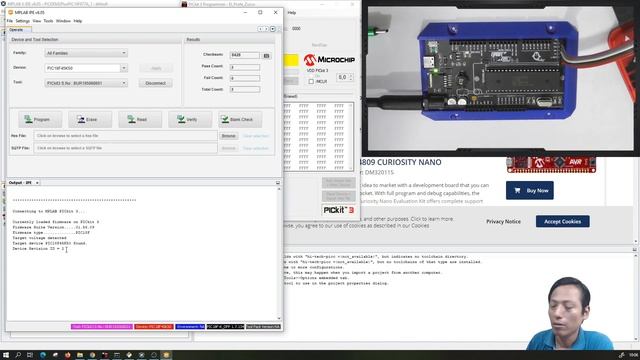Click the Curiosity Nano board thumbnail image
This screenshot has width=640, height=360.
pyautogui.click(x=551, y=164)
